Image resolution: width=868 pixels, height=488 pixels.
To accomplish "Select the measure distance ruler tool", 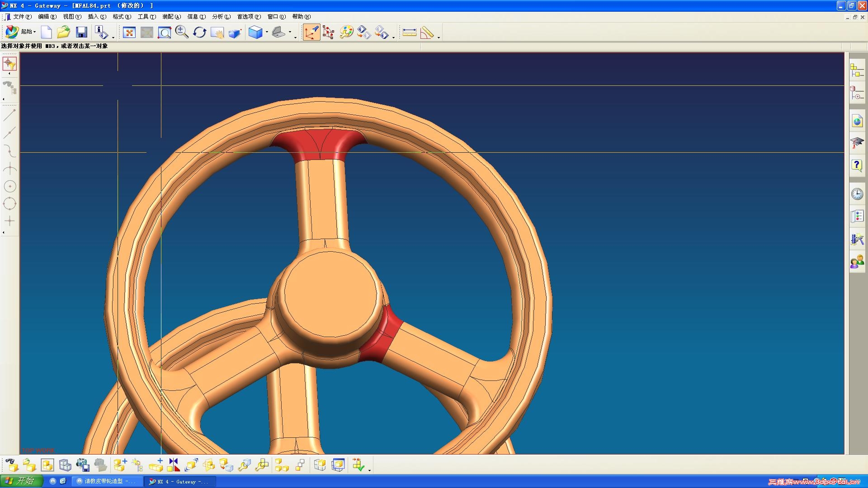I will coord(409,33).
